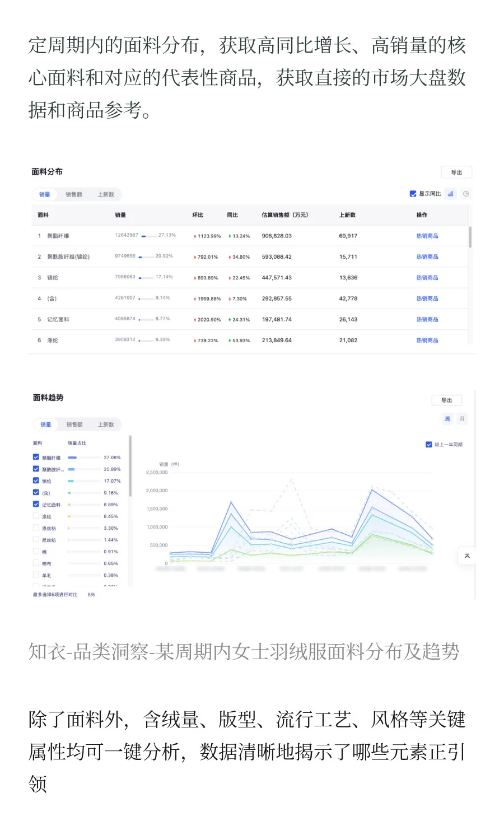The width and height of the screenshot is (504, 840).
Task: Select the bar chart view icon
Action: coord(451,193)
